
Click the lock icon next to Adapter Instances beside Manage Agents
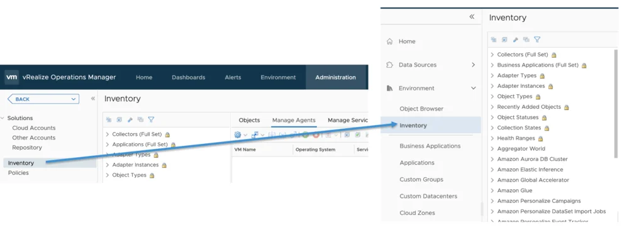[x=164, y=165]
